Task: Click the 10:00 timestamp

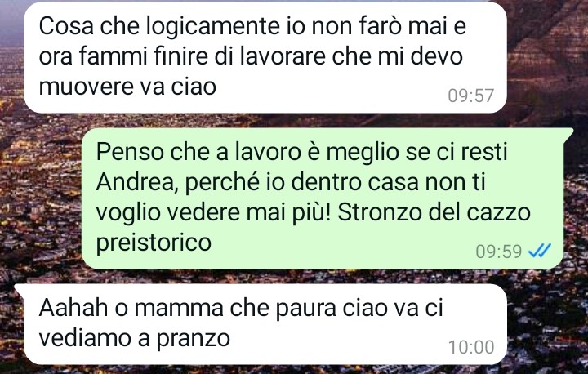Action: pyautogui.click(x=471, y=347)
